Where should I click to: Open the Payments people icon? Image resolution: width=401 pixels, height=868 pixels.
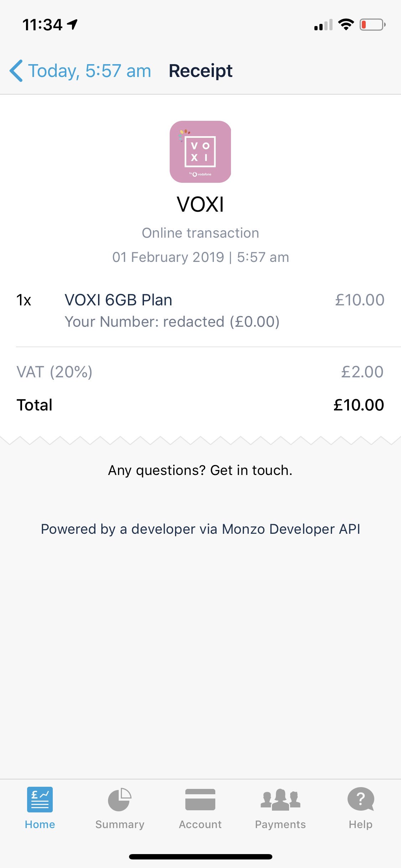click(x=281, y=799)
